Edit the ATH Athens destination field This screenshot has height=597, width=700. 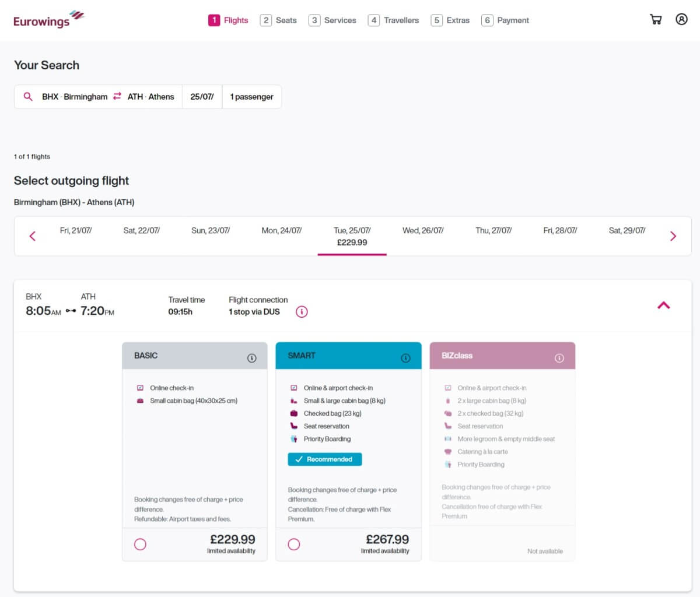(x=151, y=97)
